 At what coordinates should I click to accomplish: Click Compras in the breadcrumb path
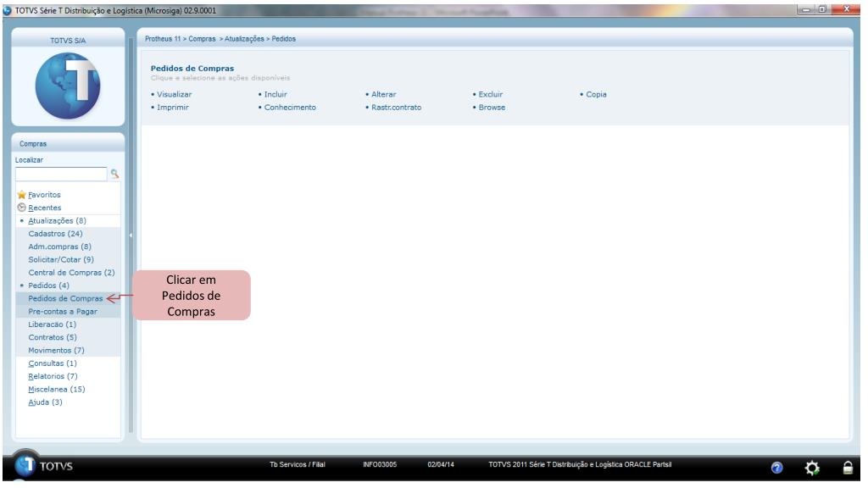click(202, 39)
